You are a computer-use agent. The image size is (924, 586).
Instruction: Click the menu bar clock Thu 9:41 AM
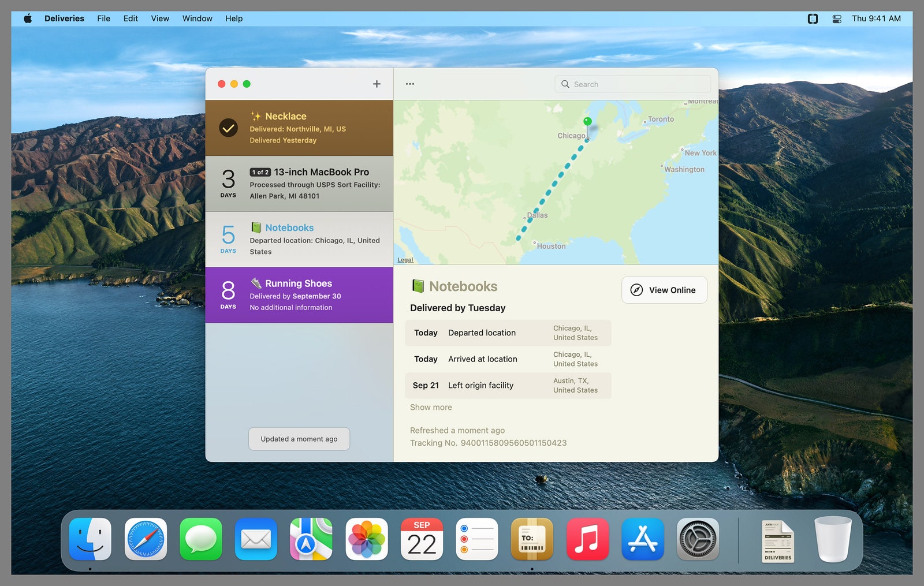point(876,18)
